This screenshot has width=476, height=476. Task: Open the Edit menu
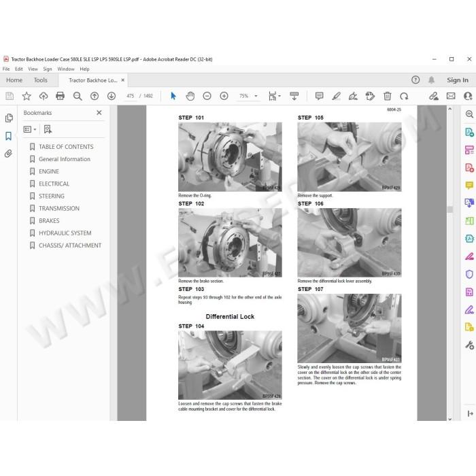click(x=19, y=69)
